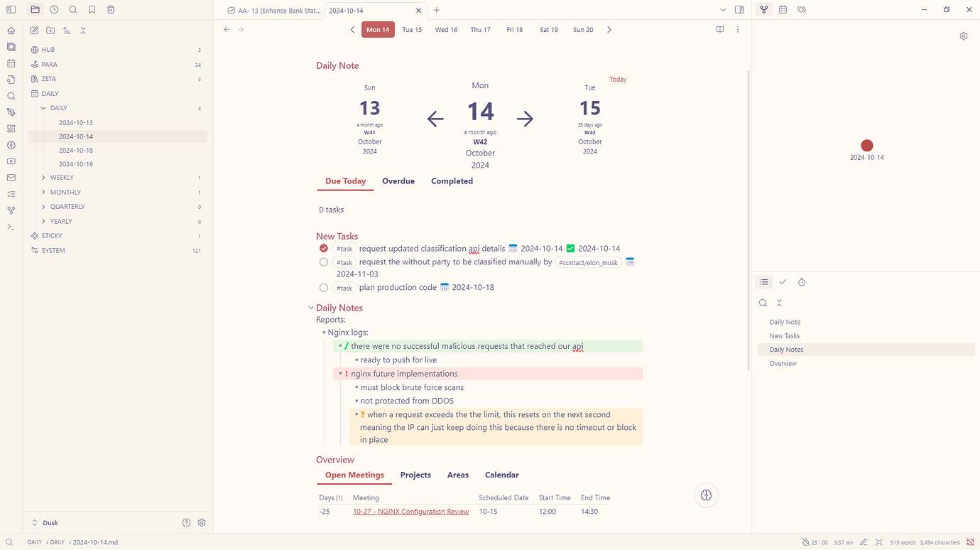This screenshot has width=980, height=550.
Task: Open the 10-27 NGINX Configuration Review meeting link
Action: [410, 511]
